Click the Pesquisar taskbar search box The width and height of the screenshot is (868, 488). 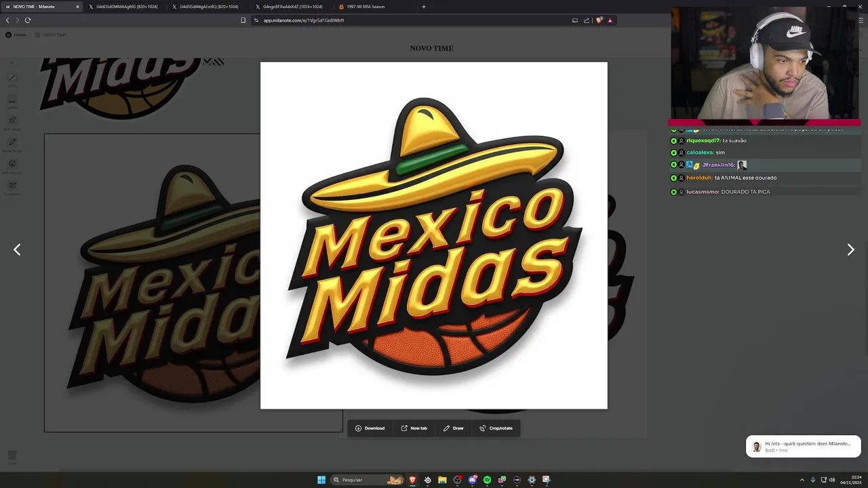click(368, 480)
